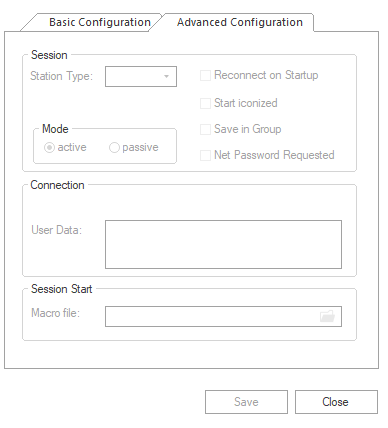
Task: Toggle the Start iconized checkbox
Action: click(x=205, y=103)
